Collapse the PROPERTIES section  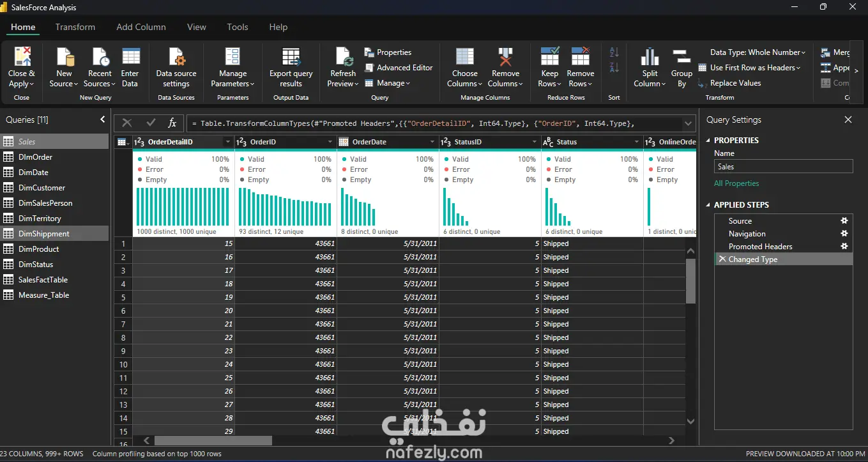(708, 141)
